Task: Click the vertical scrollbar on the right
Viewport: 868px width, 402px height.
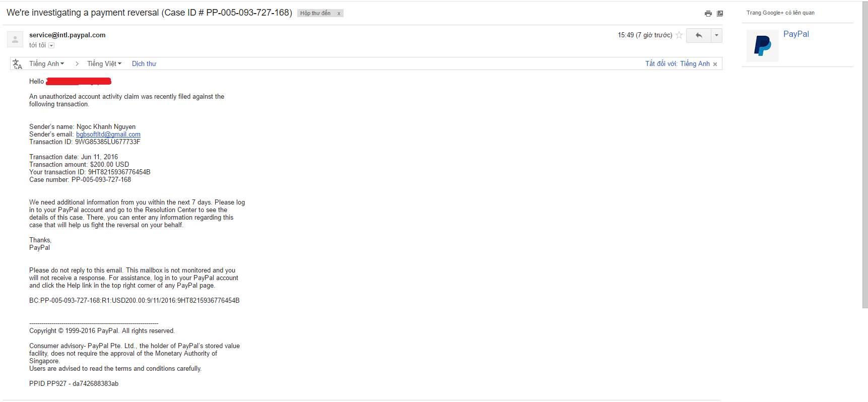Action: point(865,154)
